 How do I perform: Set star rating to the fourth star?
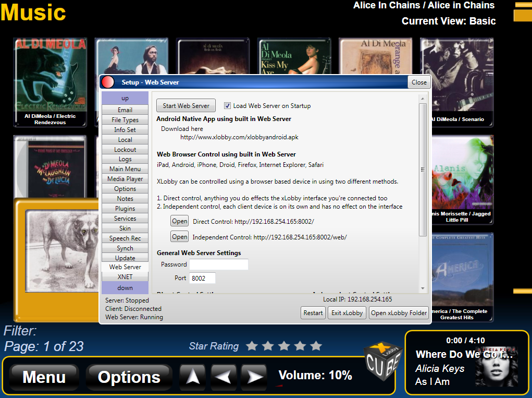[300, 346]
